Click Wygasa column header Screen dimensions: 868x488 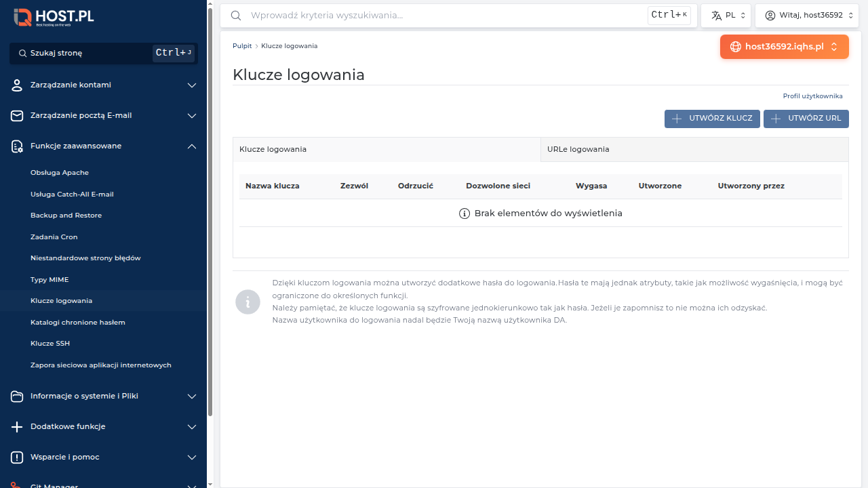(591, 186)
